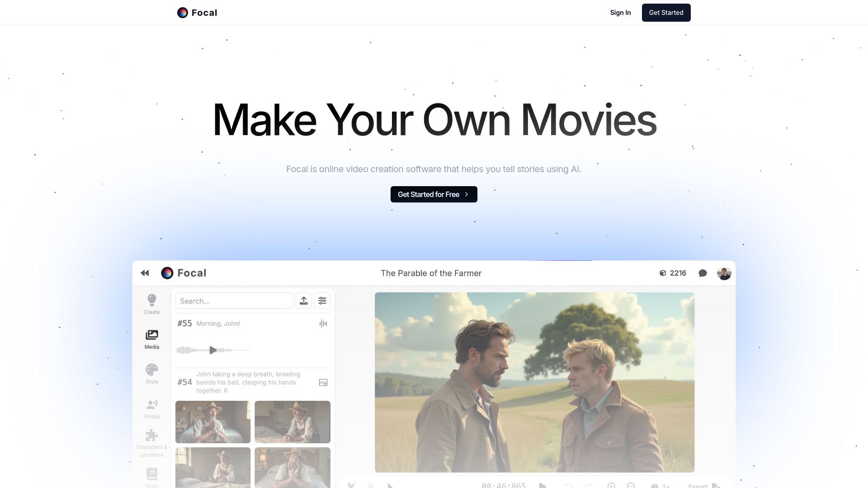Viewport: 868px width, 488px height.
Task: Open the media filters icon next to upload
Action: [x=322, y=300]
